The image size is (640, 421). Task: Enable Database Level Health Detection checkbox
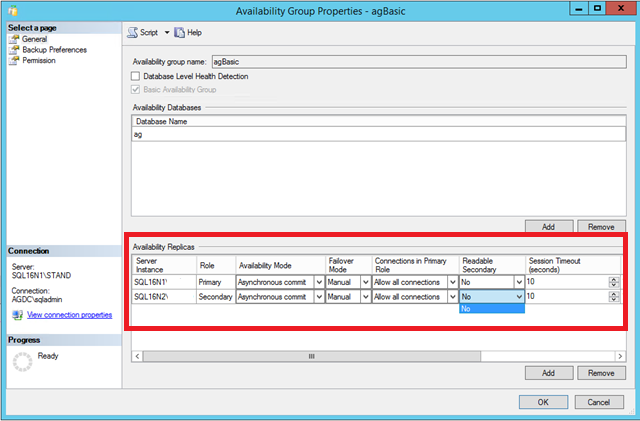click(x=136, y=76)
